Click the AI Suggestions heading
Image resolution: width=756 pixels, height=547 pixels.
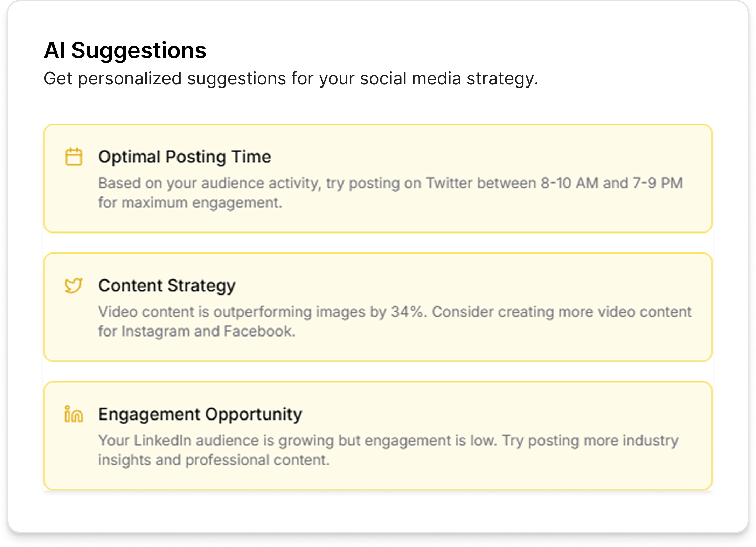(125, 50)
